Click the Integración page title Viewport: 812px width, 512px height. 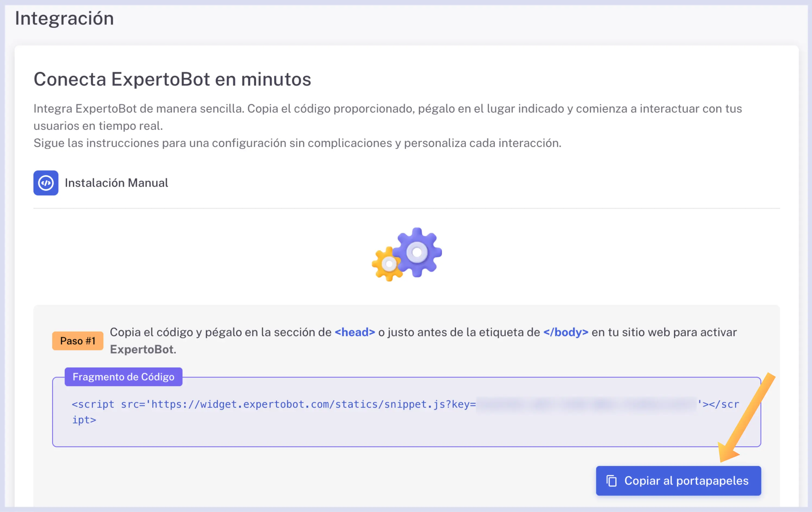[x=65, y=18]
